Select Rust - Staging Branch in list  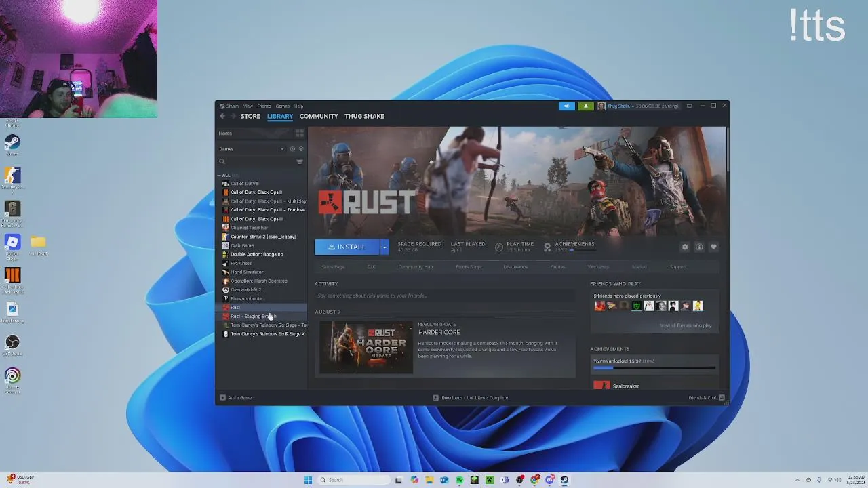point(262,317)
